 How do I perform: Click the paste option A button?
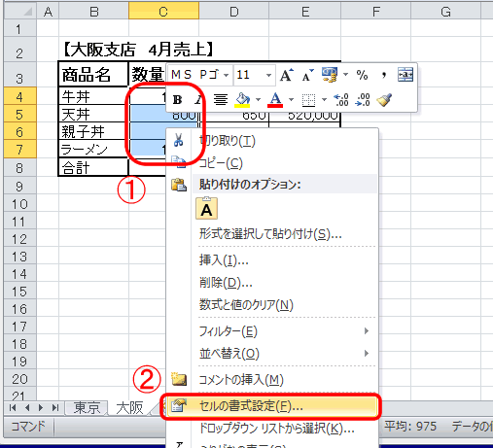(x=206, y=208)
